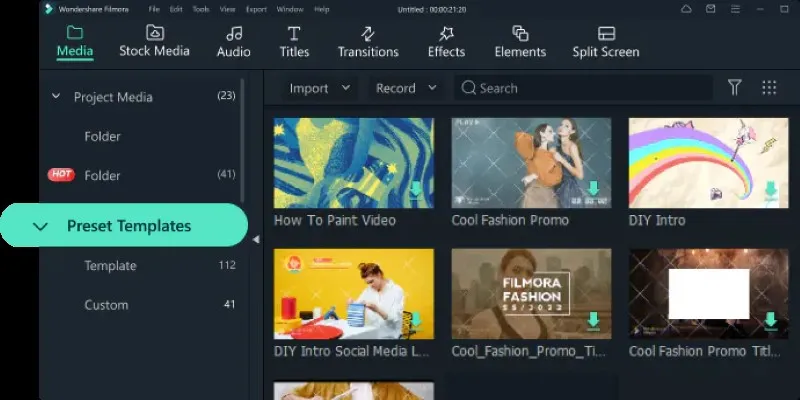Image resolution: width=800 pixels, height=400 pixels.
Task: Click the cloud icon in title bar
Action: (x=686, y=9)
